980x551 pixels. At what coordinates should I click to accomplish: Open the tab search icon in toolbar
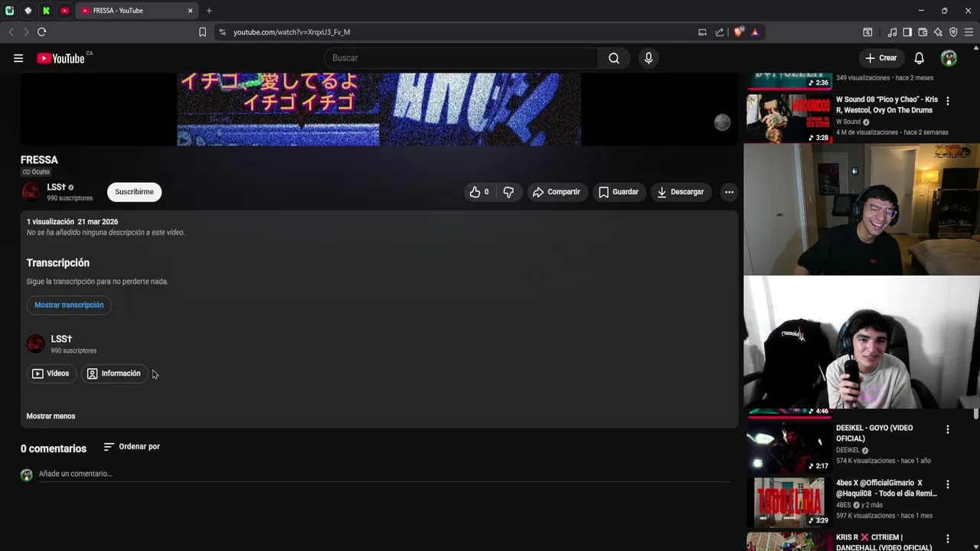pyautogui.click(x=867, y=32)
